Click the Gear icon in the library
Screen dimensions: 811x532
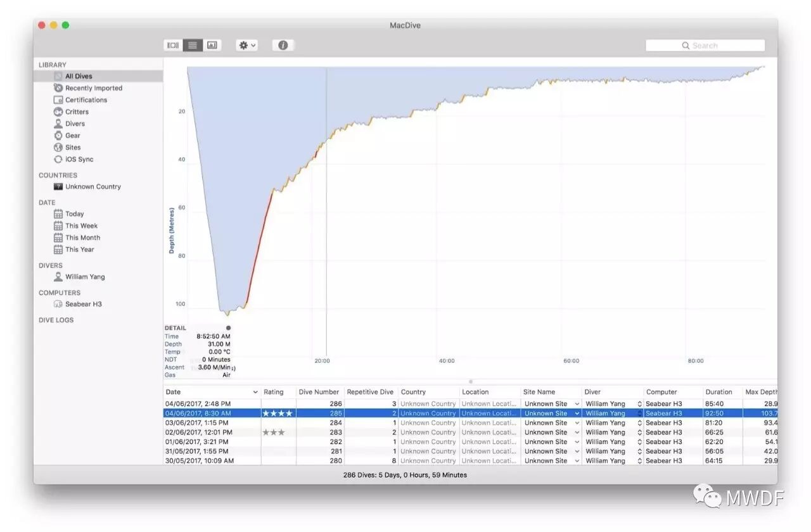tap(58, 136)
